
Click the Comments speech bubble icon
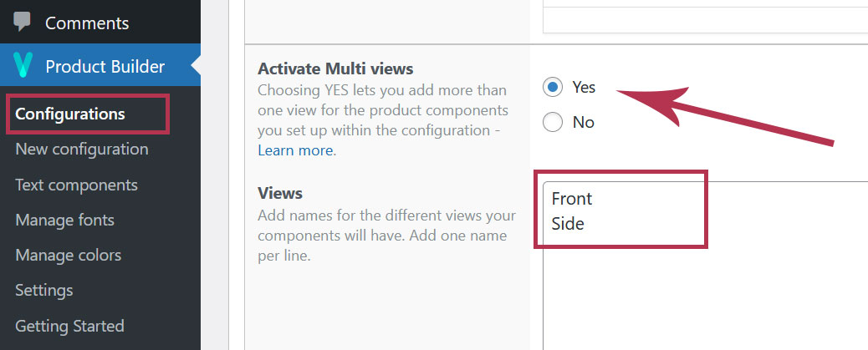pos(22,22)
